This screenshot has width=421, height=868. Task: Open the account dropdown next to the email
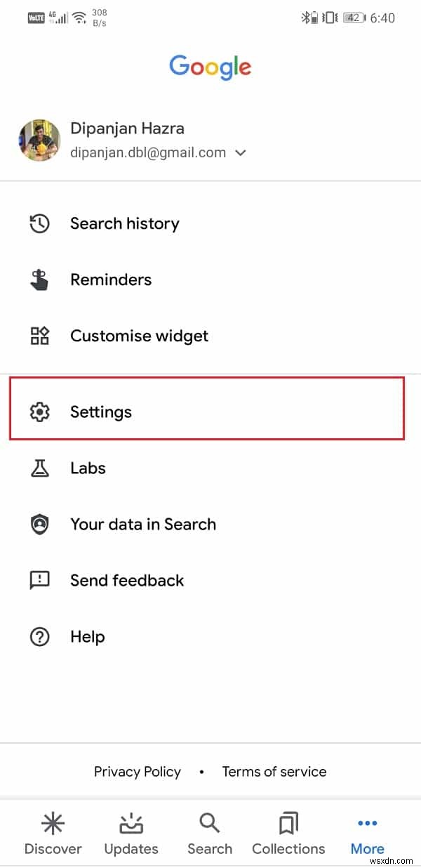(x=240, y=152)
